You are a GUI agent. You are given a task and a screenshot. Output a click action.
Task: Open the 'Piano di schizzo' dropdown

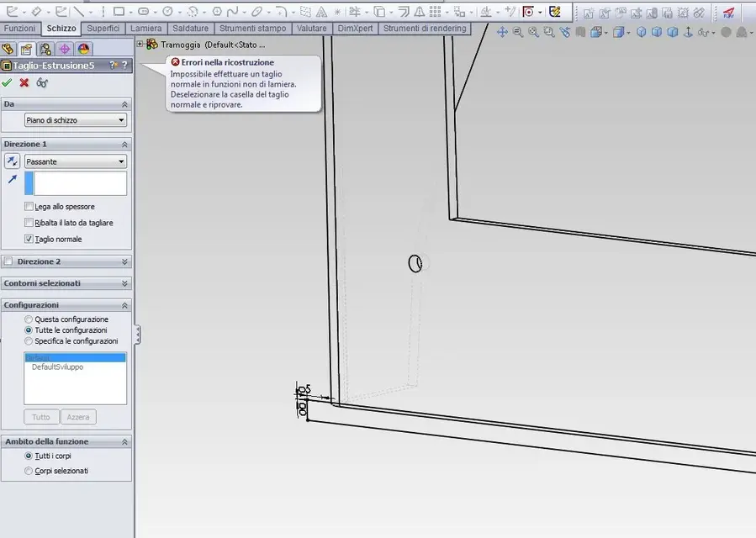pyautogui.click(x=75, y=120)
